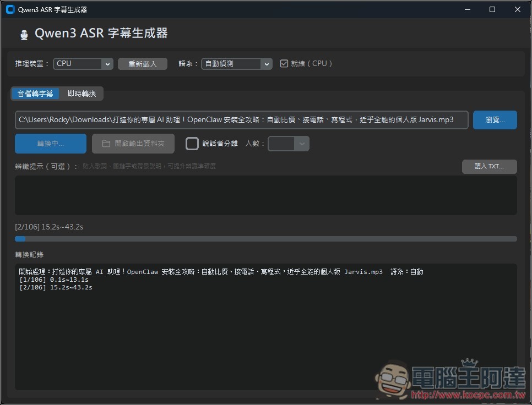Click the 轉換中 conversion button
The image size is (532, 405).
pos(50,143)
